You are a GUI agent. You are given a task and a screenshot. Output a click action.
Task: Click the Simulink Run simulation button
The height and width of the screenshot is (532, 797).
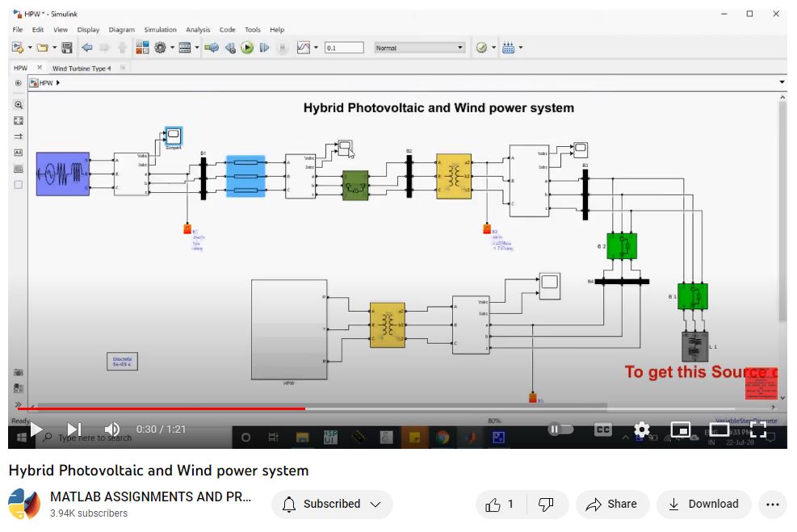[247, 48]
